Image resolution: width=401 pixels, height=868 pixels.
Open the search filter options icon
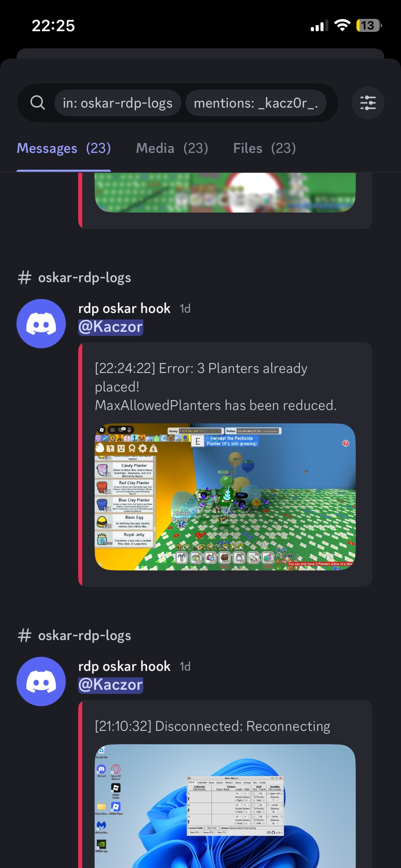point(368,103)
